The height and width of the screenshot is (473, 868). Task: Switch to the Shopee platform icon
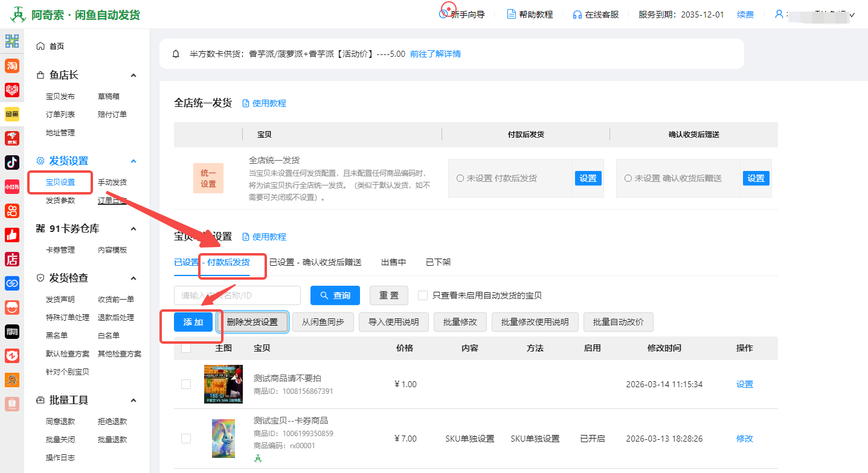(x=12, y=404)
